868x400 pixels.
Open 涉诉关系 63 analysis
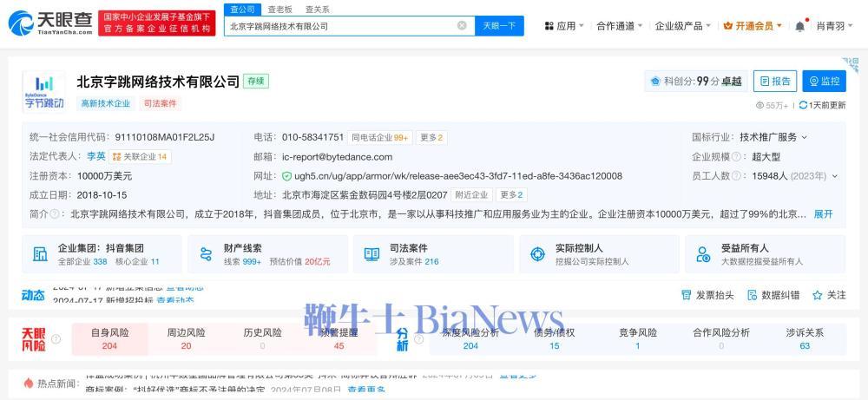point(805,339)
